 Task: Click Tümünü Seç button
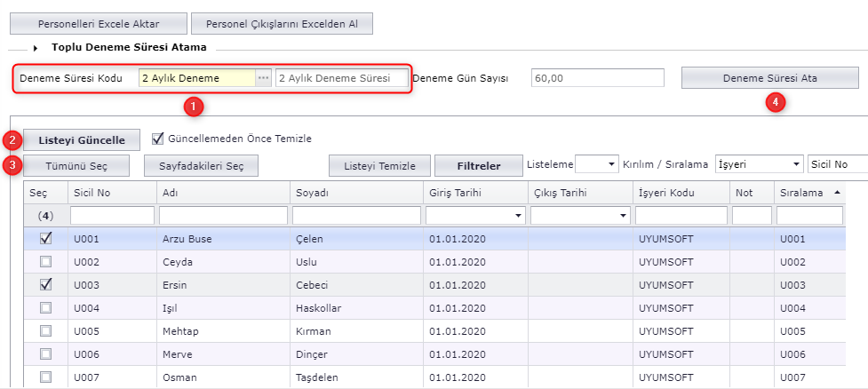pyautogui.click(x=76, y=165)
